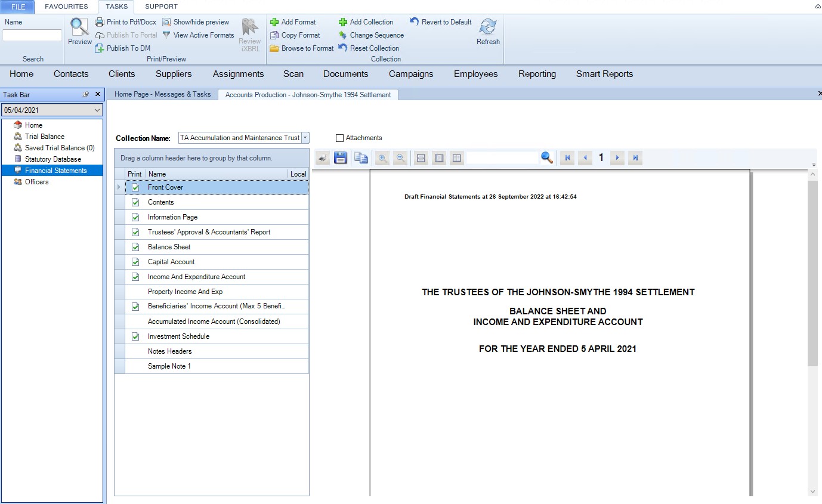Uncheck the Front Cover print checkbox
822x504 pixels.
[135, 187]
